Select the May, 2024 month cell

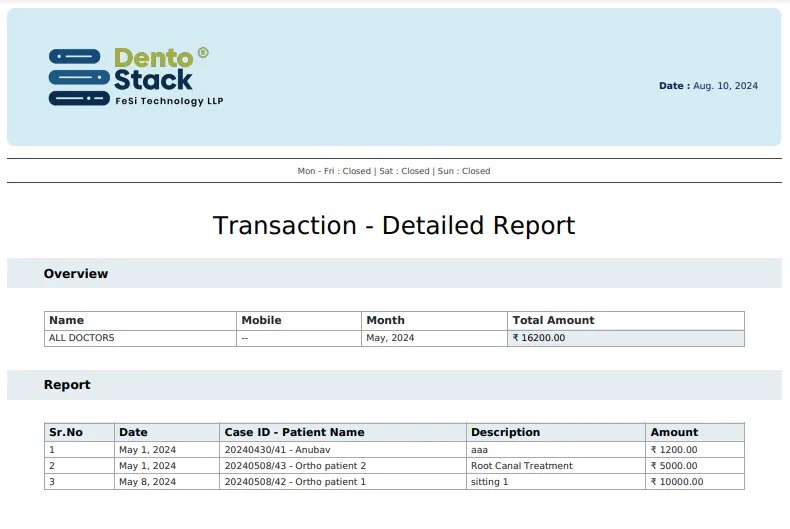390,338
